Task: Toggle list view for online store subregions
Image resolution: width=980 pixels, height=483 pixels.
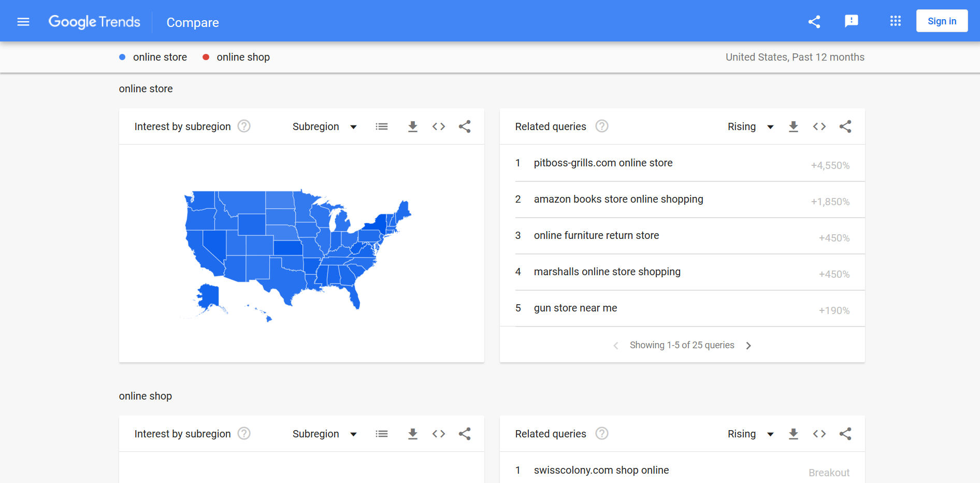Action: pos(382,126)
